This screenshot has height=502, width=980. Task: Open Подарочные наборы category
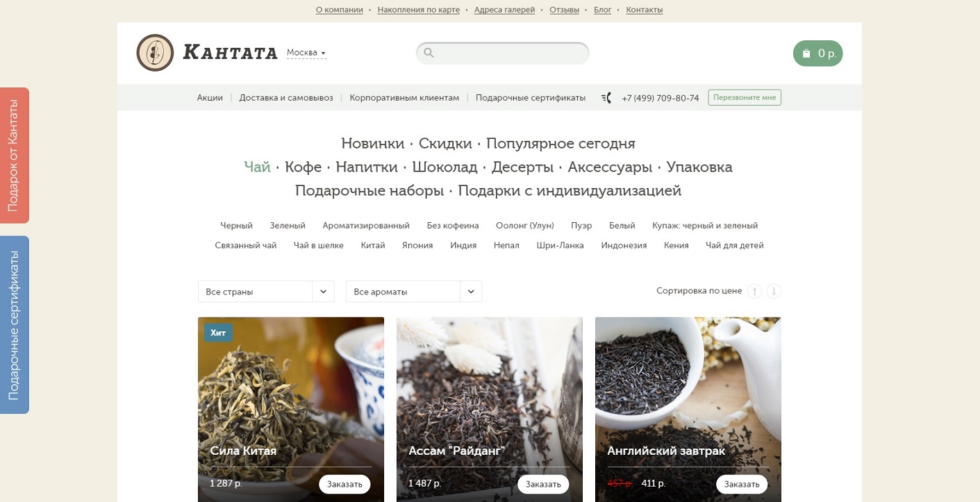click(369, 191)
